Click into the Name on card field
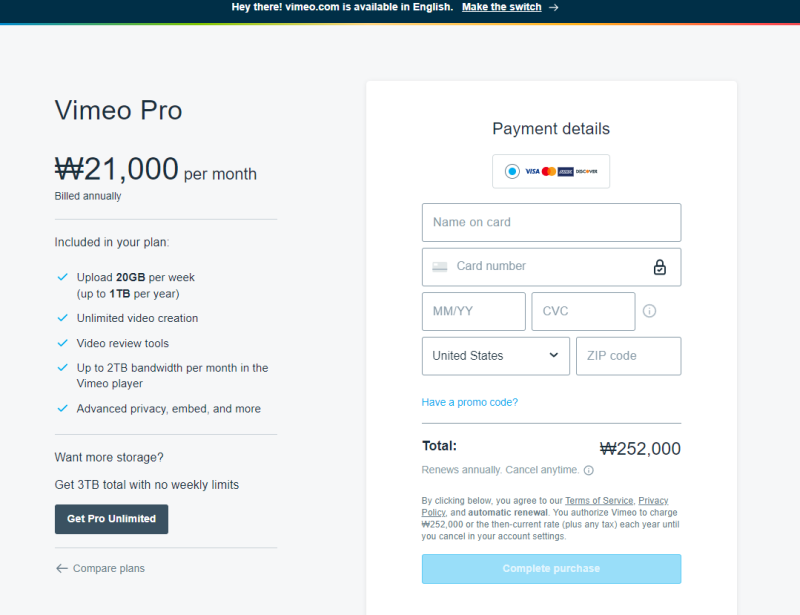800x615 pixels. point(551,222)
